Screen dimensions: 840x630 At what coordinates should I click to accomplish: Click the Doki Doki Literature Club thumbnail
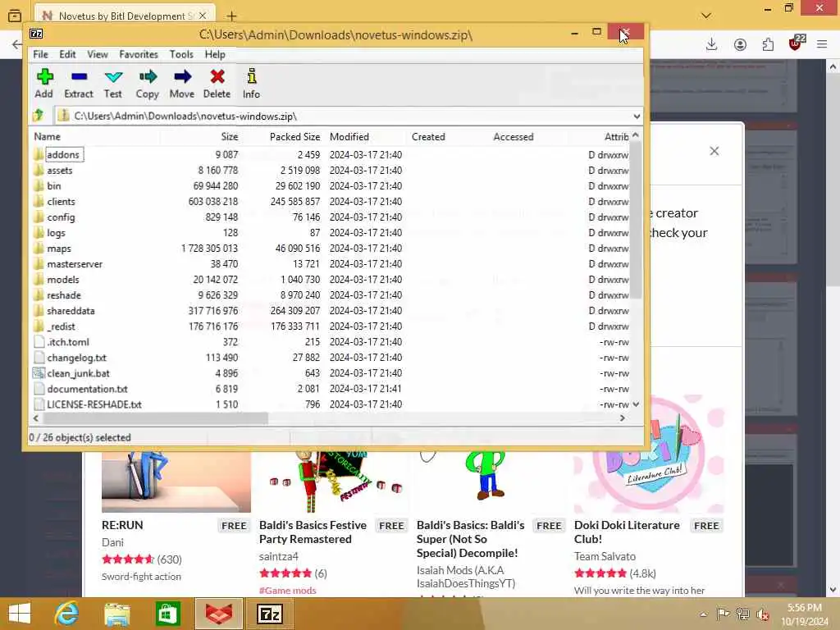pos(650,454)
